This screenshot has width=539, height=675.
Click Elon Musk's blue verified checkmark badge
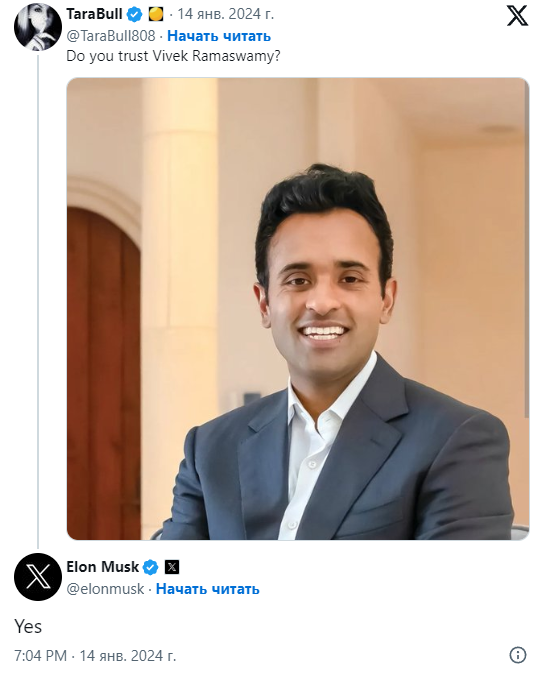pos(150,567)
